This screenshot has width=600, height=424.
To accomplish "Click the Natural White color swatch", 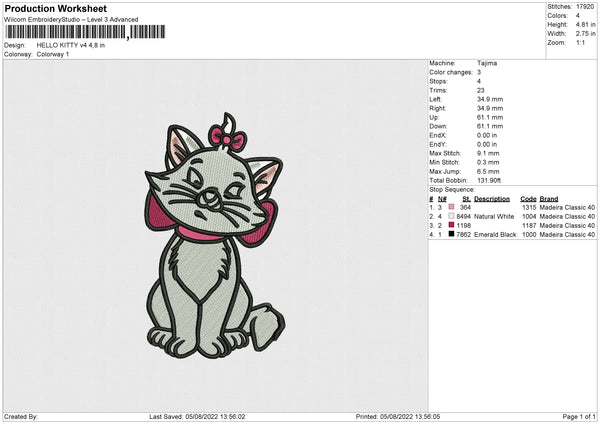I will (452, 216).
